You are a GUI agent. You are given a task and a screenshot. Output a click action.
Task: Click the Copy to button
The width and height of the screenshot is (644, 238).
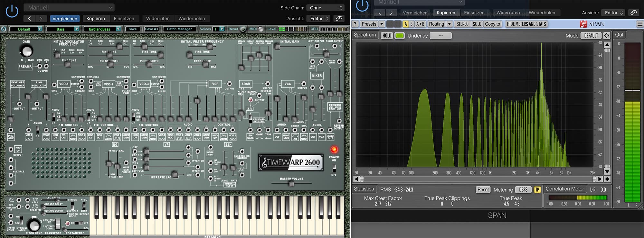[x=493, y=24]
